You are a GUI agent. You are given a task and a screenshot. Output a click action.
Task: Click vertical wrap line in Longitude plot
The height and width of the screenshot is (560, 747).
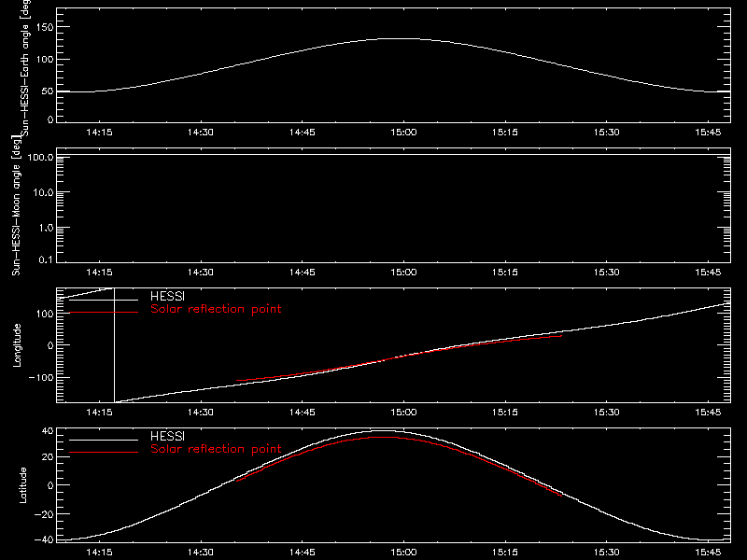(114, 345)
